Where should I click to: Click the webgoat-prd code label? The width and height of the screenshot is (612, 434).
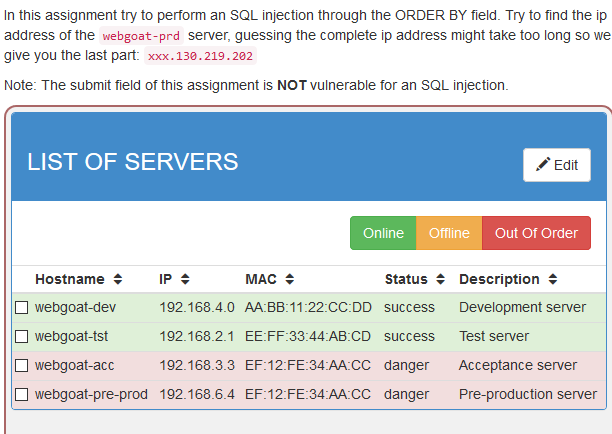click(x=141, y=36)
